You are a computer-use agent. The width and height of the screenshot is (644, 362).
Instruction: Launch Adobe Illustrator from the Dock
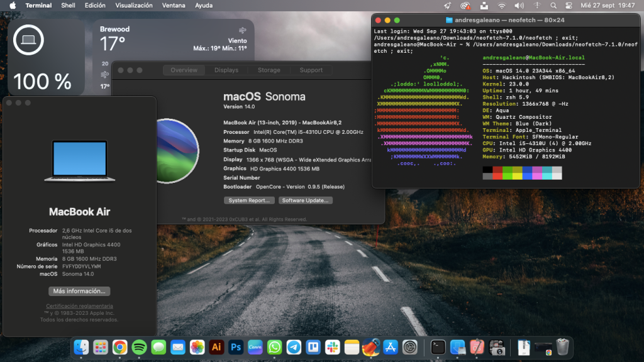[217, 347]
